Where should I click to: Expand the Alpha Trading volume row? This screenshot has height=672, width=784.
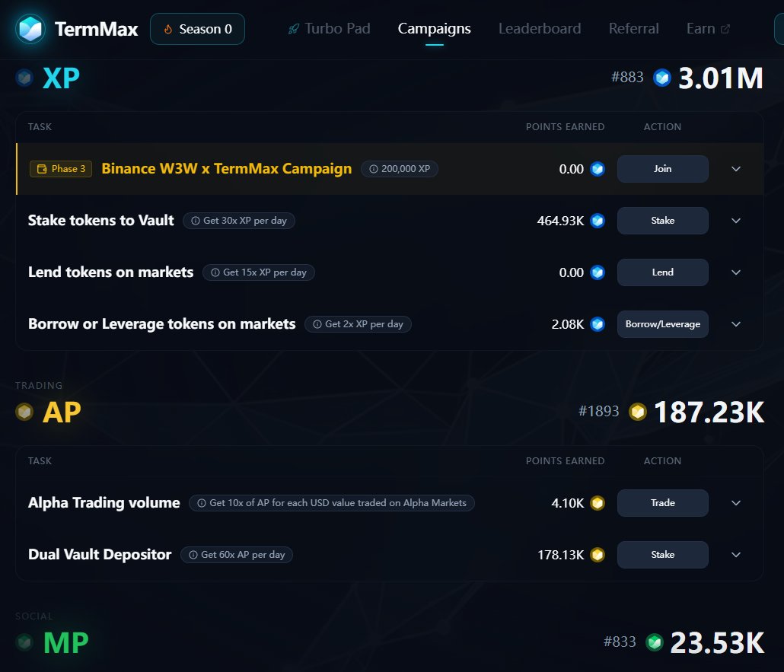[x=736, y=503]
